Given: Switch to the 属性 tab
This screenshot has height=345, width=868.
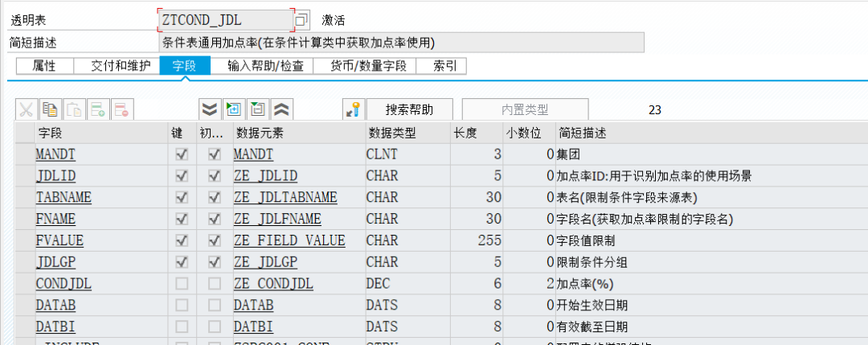Looking at the screenshot, I should [x=44, y=67].
